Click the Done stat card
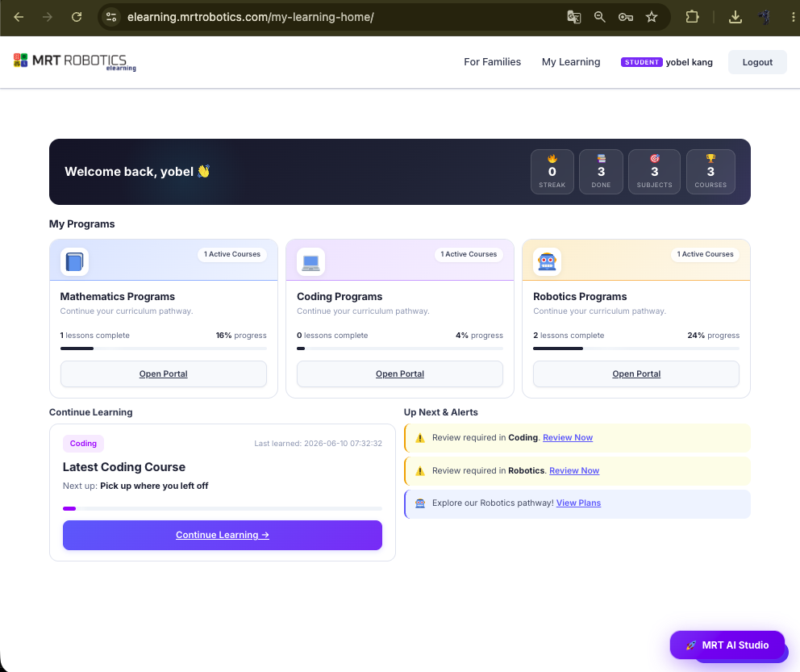 (601, 172)
